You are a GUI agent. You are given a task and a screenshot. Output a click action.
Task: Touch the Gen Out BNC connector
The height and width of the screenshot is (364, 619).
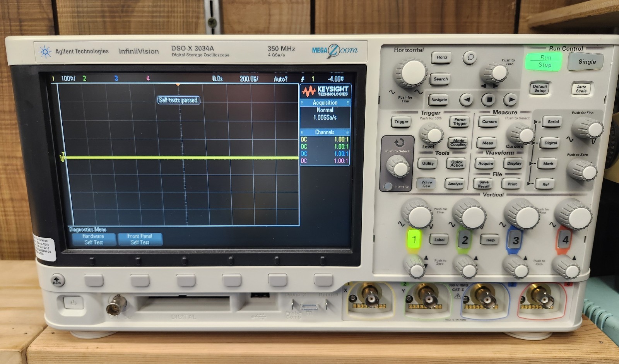pos(116,304)
